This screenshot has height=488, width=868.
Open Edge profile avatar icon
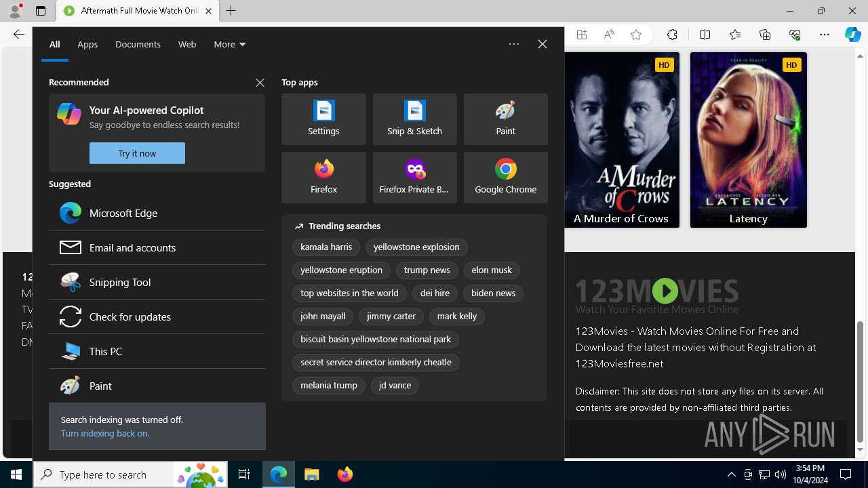[15, 11]
